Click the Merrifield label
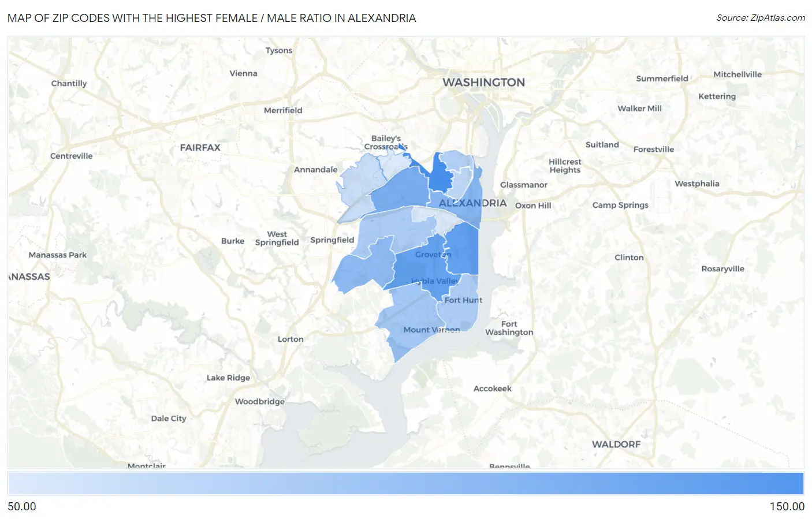Viewport: 812px width, 519px height. [283, 110]
